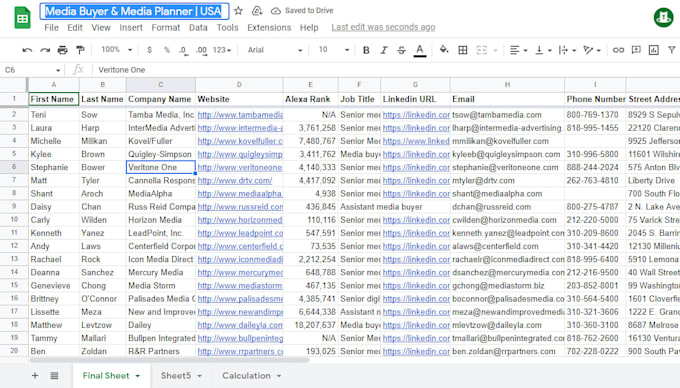Open the fill color picker
Screen dimensions: 680x388
pos(444,50)
